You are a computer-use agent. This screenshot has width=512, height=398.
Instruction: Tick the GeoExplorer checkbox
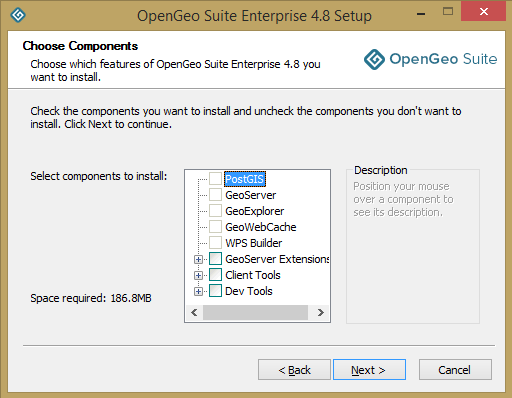pos(215,211)
